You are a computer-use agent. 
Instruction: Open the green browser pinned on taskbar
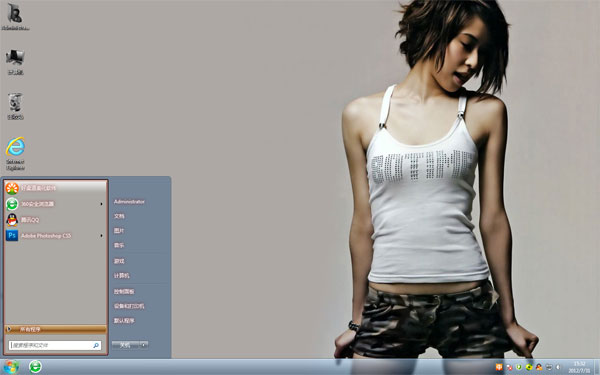coord(35,367)
